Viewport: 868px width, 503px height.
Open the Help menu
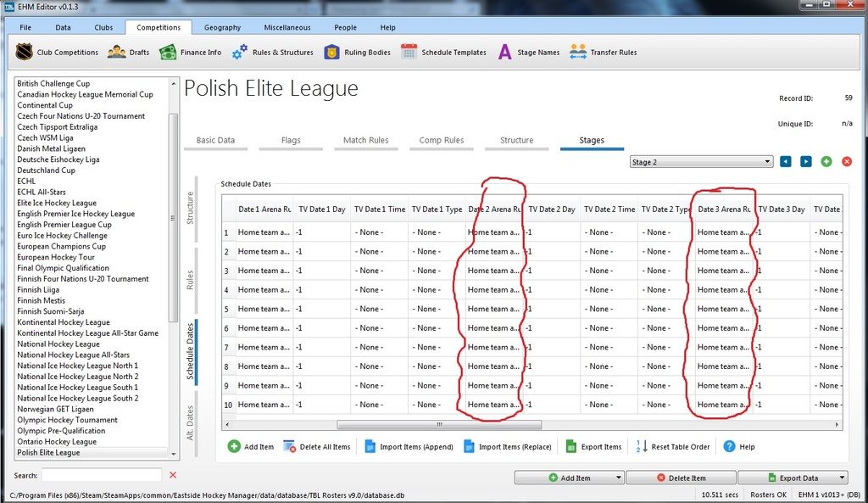(x=387, y=27)
